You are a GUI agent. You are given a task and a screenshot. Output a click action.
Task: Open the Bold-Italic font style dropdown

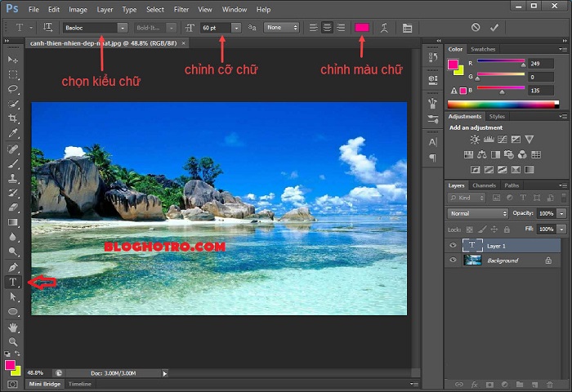(x=172, y=28)
